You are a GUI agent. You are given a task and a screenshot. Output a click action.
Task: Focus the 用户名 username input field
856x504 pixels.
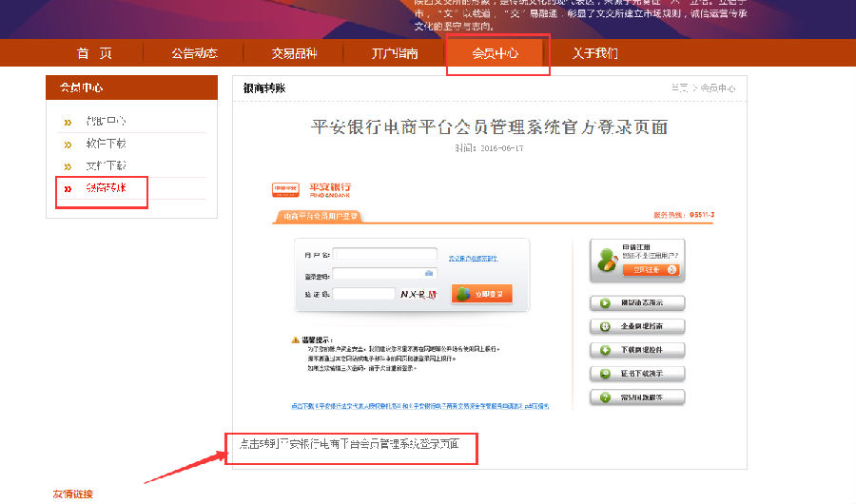coord(384,255)
